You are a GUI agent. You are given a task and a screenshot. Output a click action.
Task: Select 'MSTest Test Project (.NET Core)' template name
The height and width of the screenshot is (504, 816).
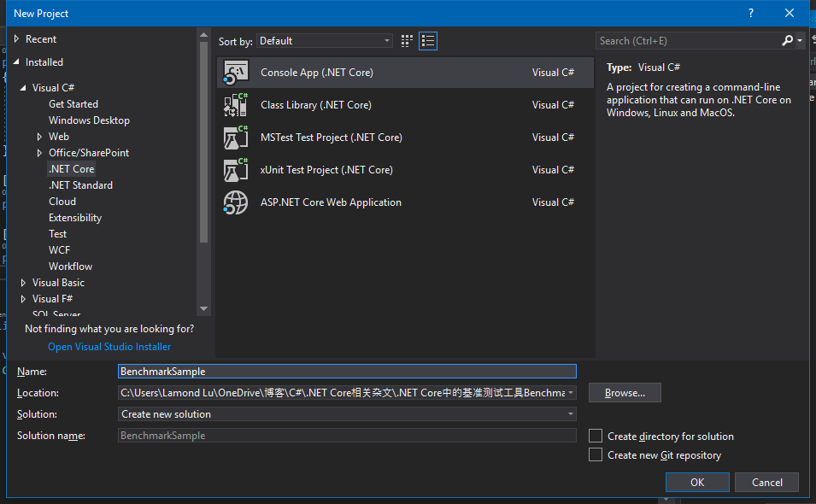331,138
